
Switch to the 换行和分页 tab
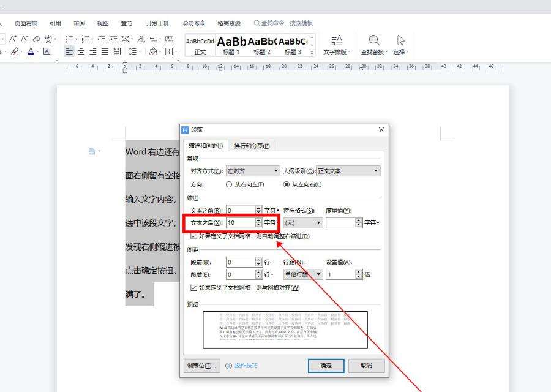252,146
